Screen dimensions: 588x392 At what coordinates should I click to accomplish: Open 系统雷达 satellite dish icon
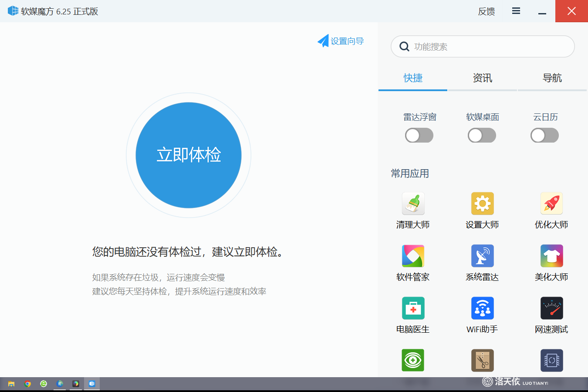coord(482,256)
